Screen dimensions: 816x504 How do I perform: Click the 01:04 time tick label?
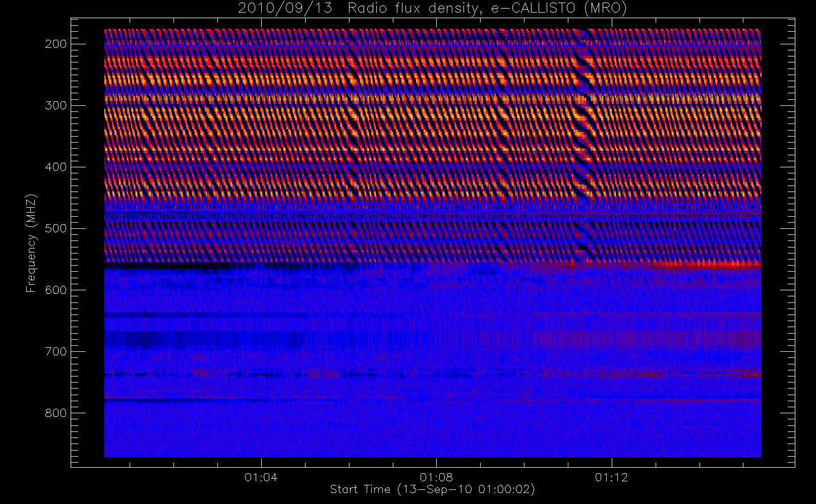261,477
